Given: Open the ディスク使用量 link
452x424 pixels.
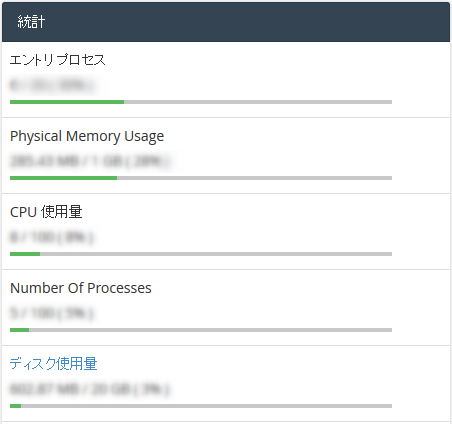Looking at the screenshot, I should [53, 363].
